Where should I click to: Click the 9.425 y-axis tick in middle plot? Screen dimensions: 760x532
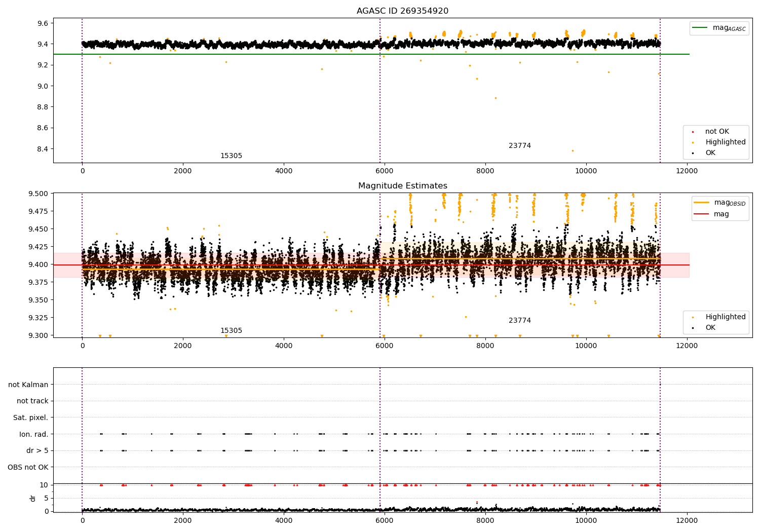pos(39,247)
